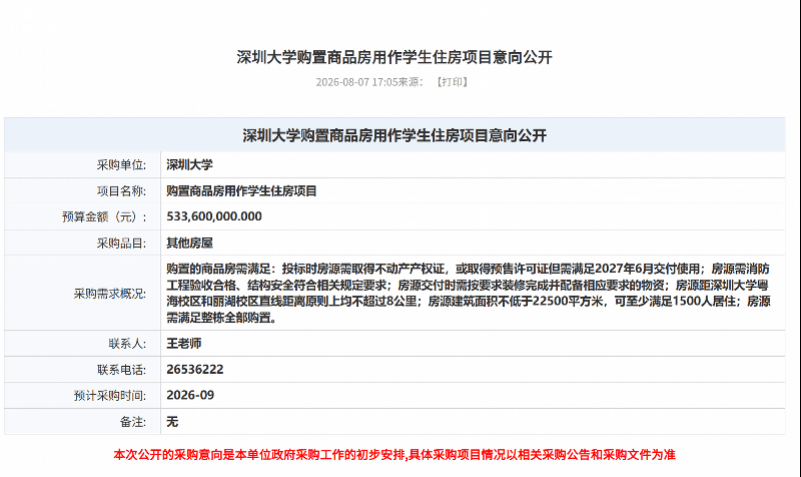The height and width of the screenshot is (477, 801).
Task: Click the 来源： text next to timestamp
Action: coord(411,82)
